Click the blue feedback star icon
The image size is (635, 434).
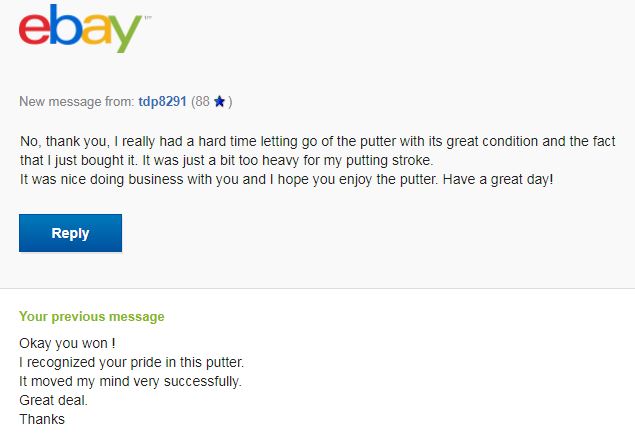tap(219, 102)
